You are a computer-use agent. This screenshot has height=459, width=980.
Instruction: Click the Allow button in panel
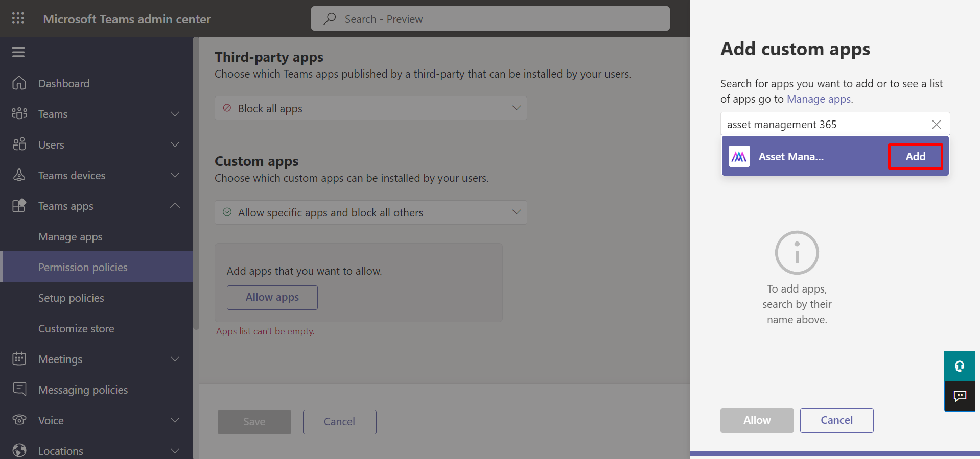757,420
